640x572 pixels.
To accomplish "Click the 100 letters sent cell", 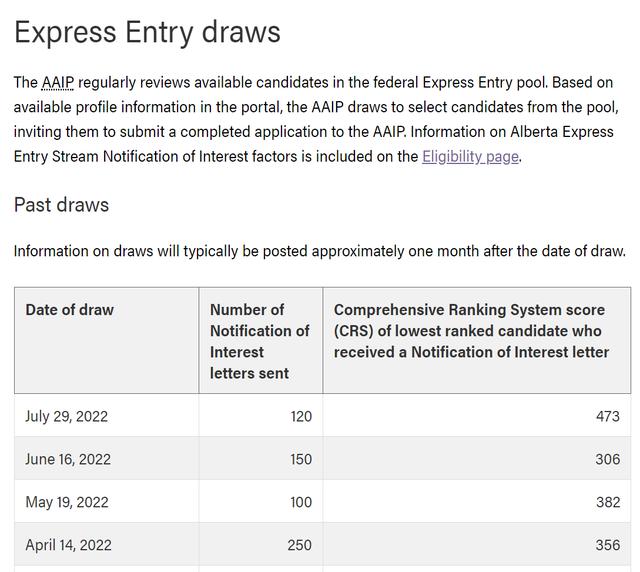I will (x=261, y=502).
